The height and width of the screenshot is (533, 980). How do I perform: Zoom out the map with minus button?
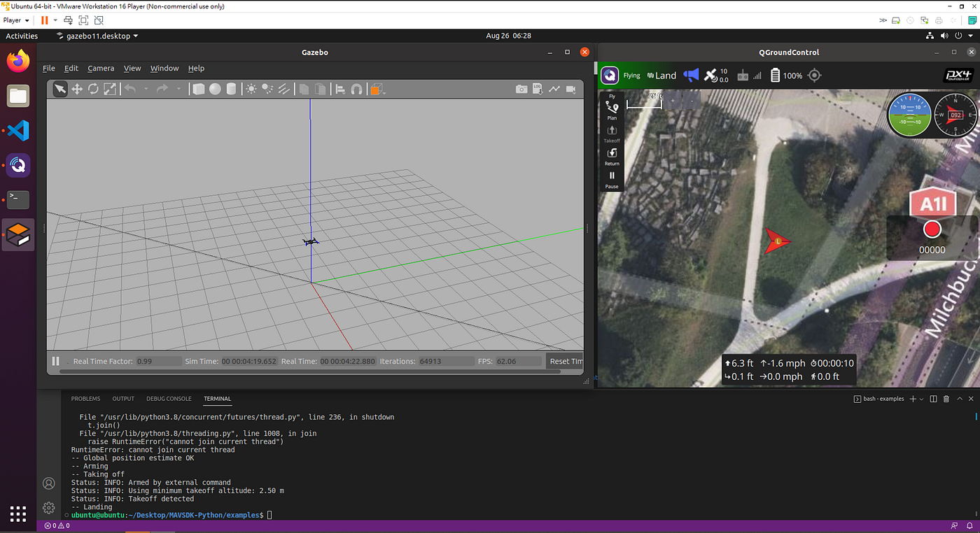click(x=692, y=101)
